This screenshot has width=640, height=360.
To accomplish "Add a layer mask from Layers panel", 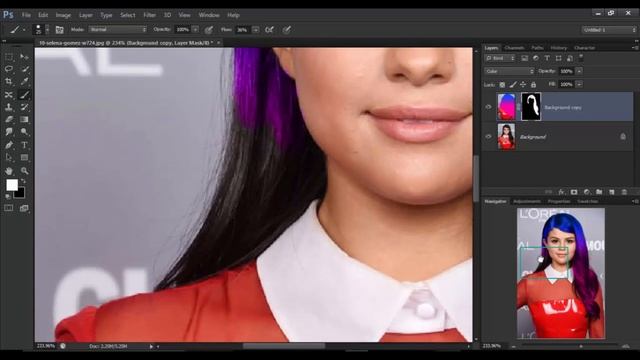I will (x=574, y=192).
